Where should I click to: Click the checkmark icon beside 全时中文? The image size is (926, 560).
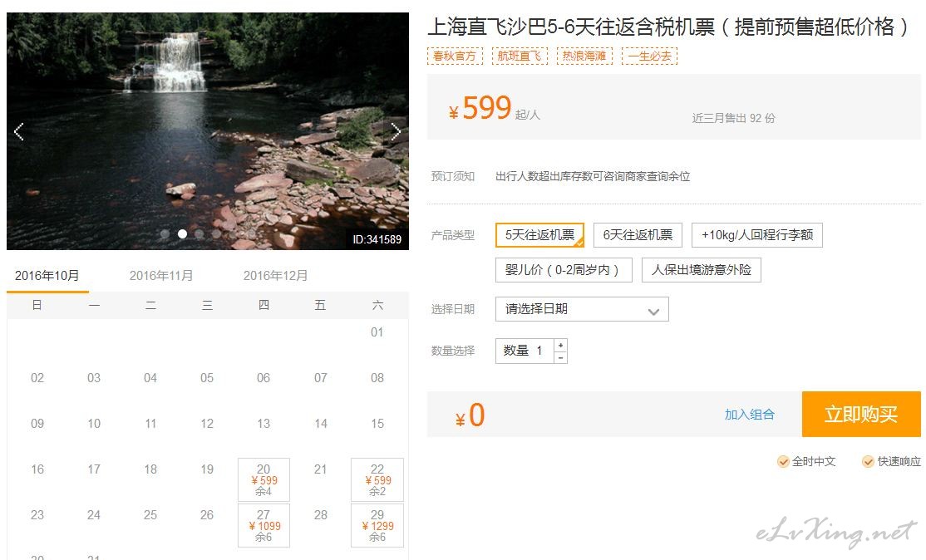point(783,461)
